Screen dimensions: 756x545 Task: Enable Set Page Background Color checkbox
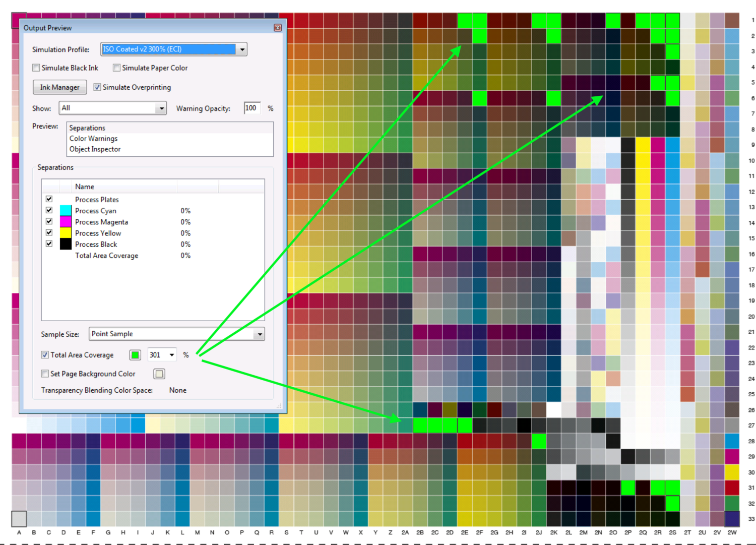(x=45, y=374)
